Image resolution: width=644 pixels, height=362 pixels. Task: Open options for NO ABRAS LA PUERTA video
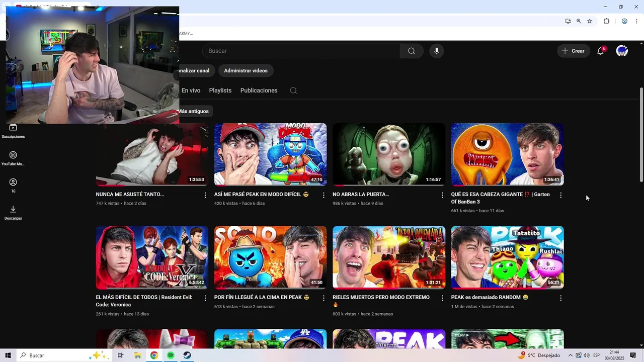442,195
